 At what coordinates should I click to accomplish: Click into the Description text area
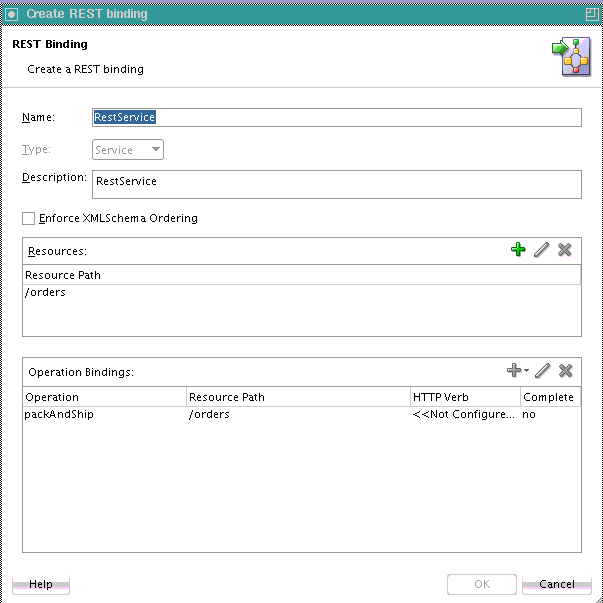pyautogui.click(x=336, y=185)
